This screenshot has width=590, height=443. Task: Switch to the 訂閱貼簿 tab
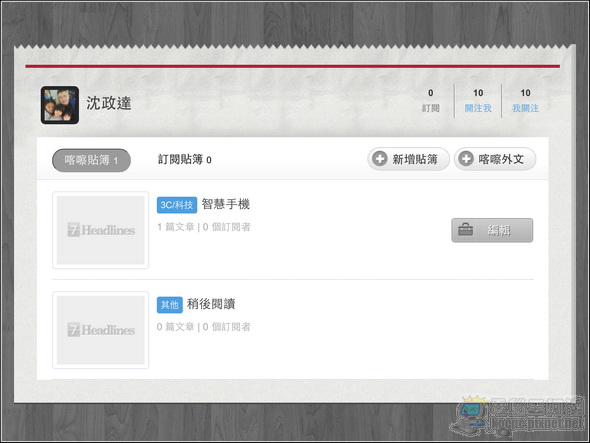[184, 160]
